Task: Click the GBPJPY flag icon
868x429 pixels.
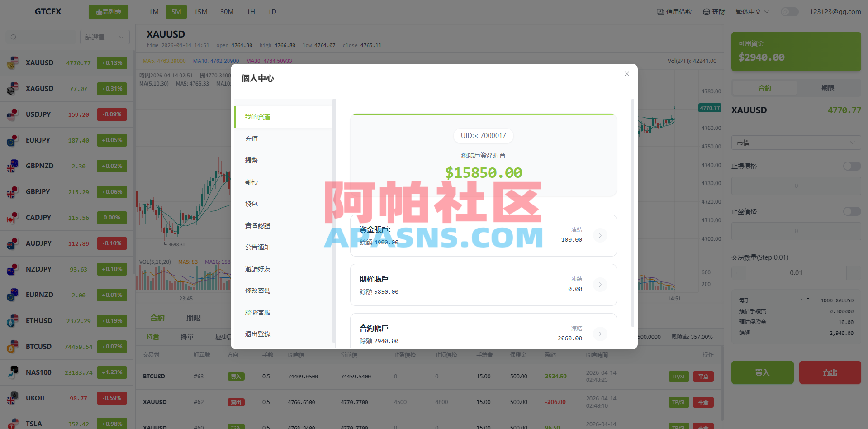Action: click(13, 192)
